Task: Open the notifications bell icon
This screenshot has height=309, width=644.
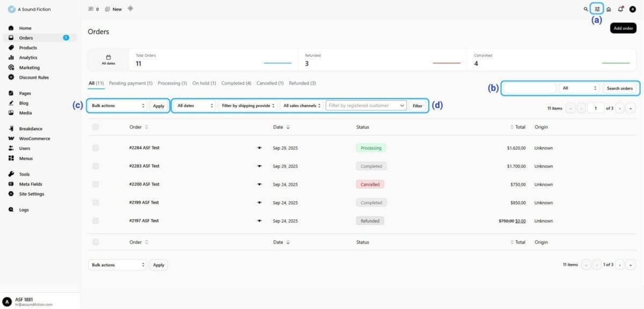Action: [x=620, y=9]
